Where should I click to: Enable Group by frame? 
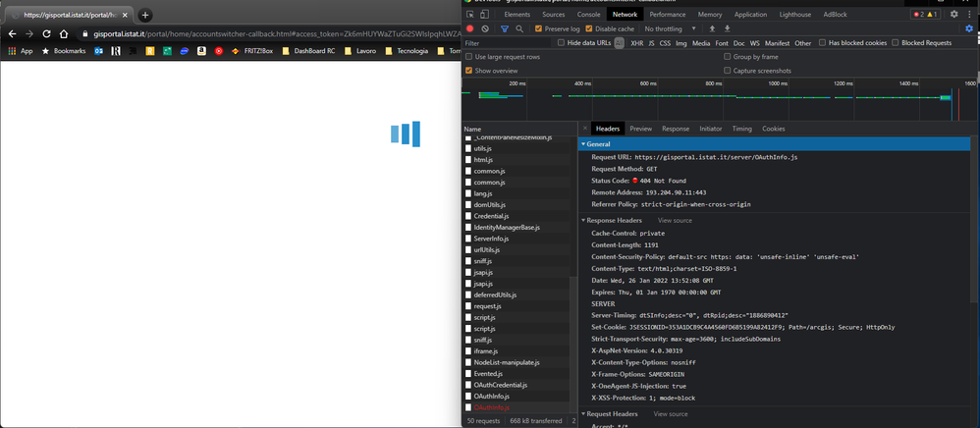(x=728, y=56)
